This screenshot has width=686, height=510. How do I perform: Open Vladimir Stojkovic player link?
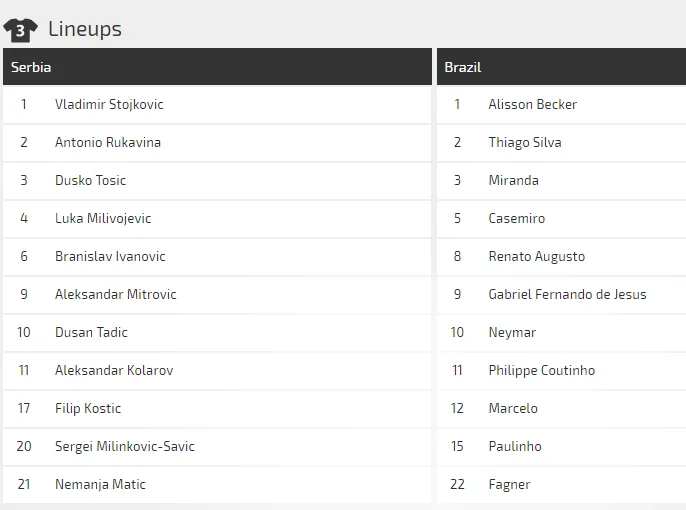point(109,104)
